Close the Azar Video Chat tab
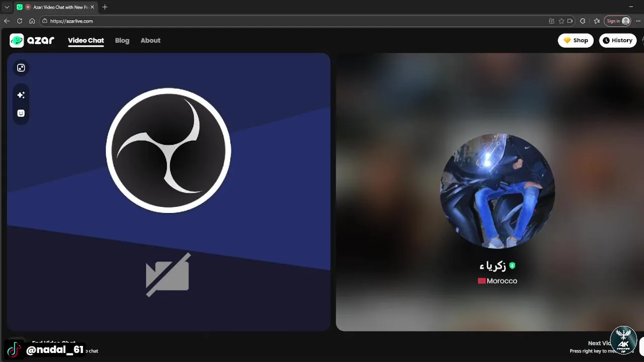The height and width of the screenshot is (362, 644). click(x=92, y=7)
